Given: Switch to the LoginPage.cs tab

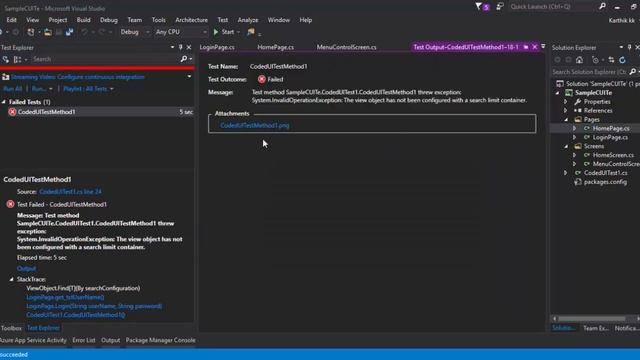Looking at the screenshot, I should click(x=217, y=47).
